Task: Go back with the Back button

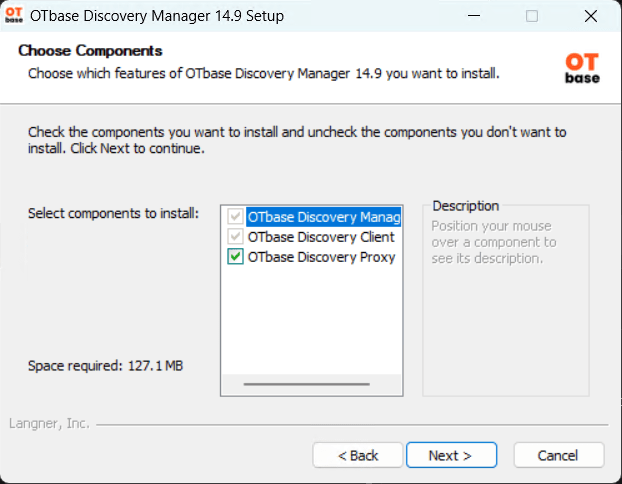Action: point(357,455)
